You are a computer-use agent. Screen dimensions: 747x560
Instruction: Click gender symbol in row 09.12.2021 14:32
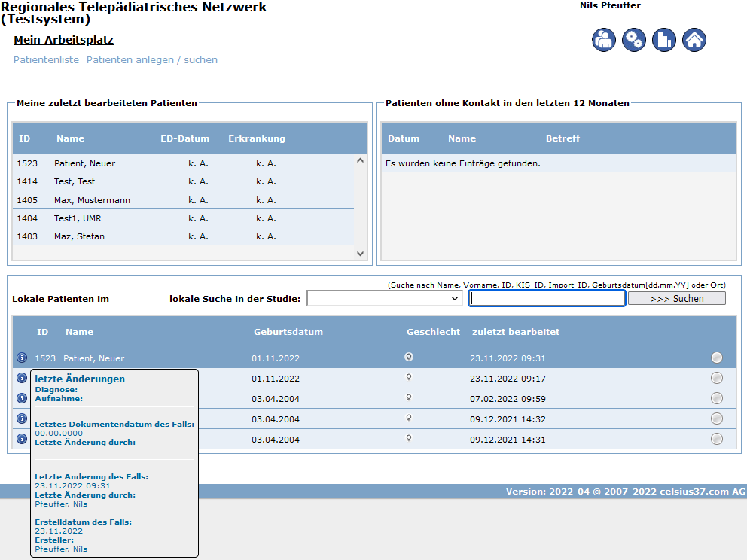tap(409, 418)
